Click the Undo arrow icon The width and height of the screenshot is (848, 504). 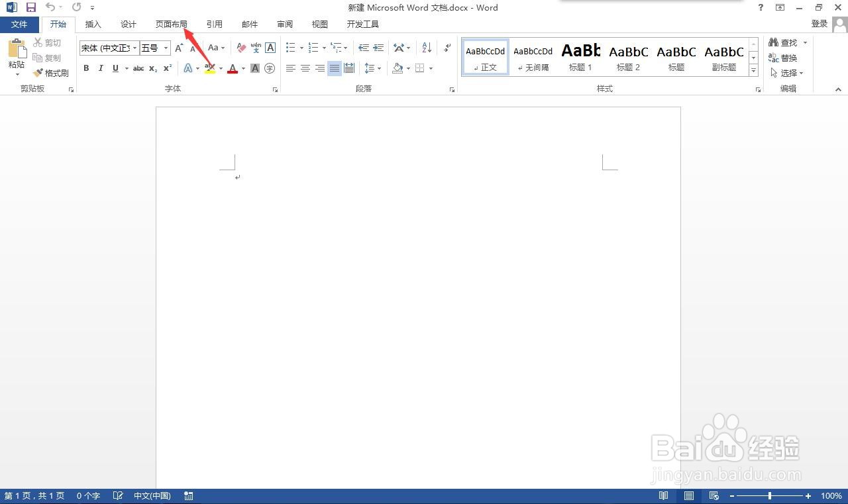click(50, 7)
